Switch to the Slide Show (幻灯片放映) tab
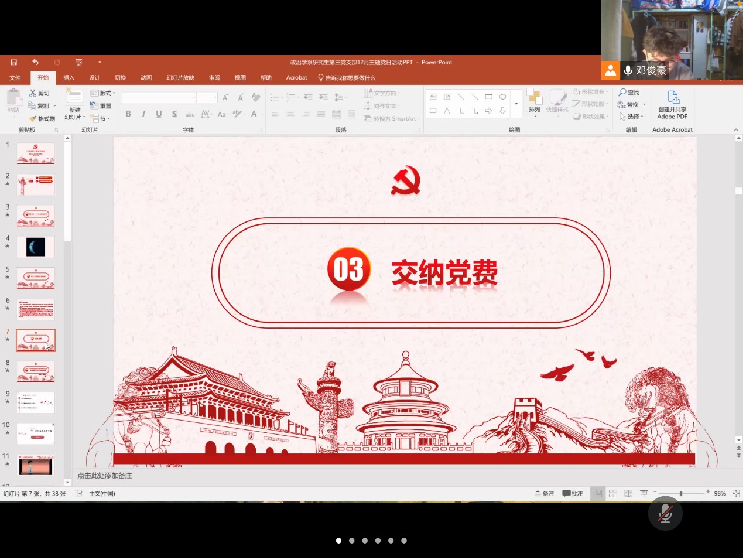This screenshot has width=746, height=560. pyautogui.click(x=180, y=78)
